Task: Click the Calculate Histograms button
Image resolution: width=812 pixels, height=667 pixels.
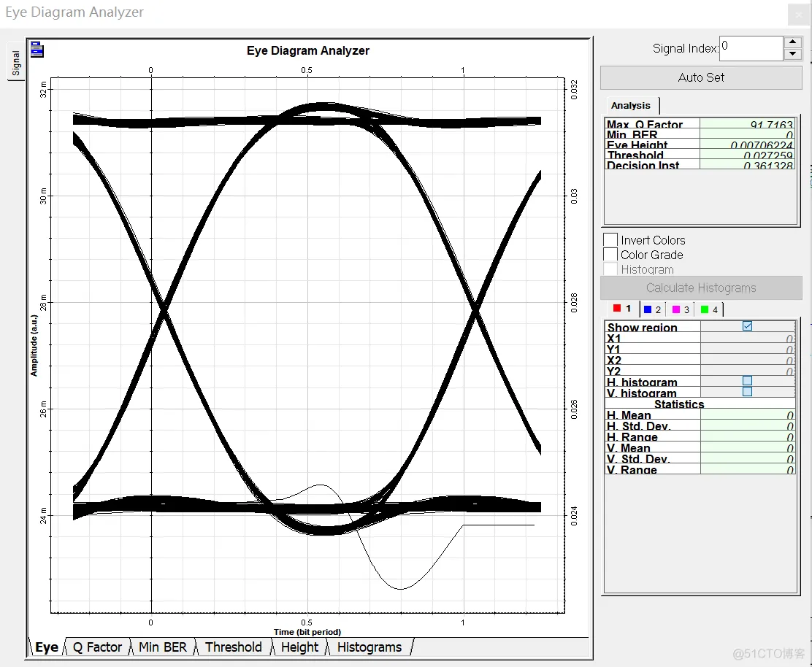Action: click(701, 288)
